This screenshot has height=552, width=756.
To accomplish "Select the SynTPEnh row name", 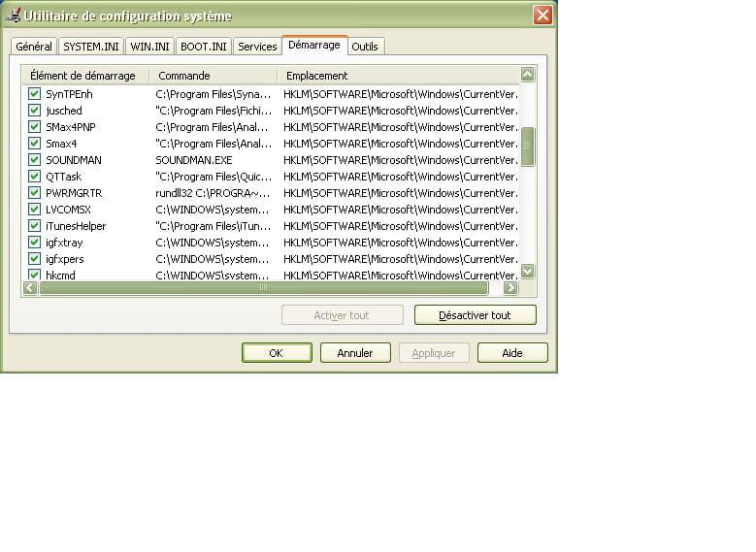I will pos(69,94).
